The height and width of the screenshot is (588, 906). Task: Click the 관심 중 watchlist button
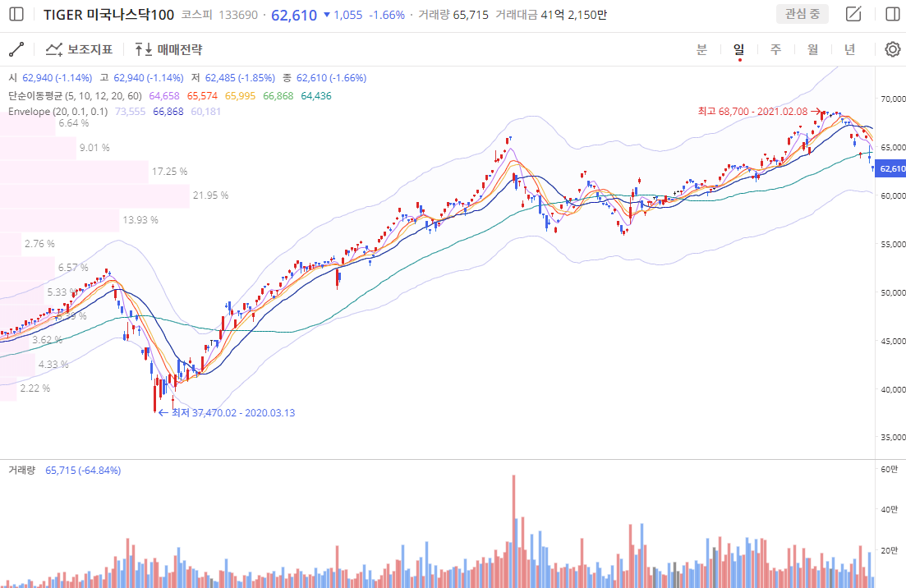(x=802, y=14)
